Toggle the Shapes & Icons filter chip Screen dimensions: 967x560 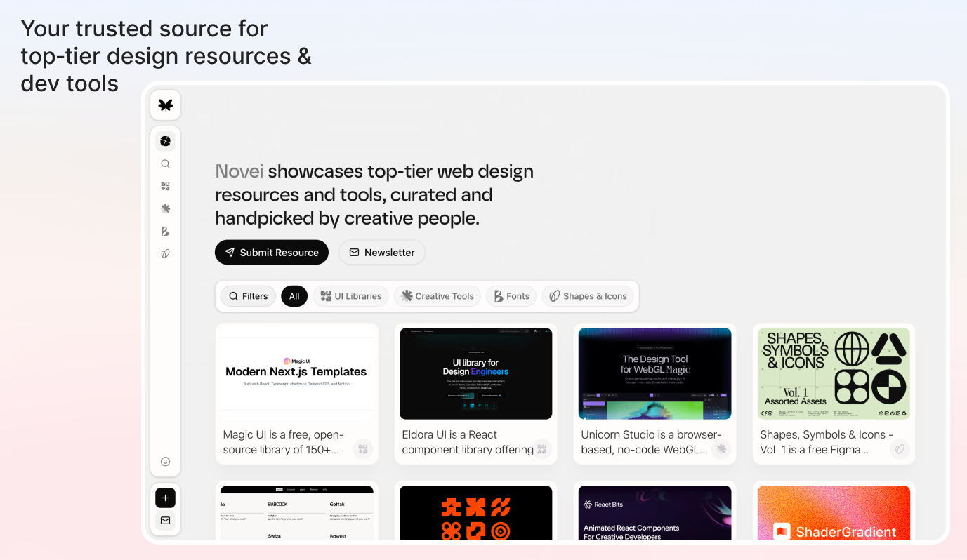(x=588, y=295)
